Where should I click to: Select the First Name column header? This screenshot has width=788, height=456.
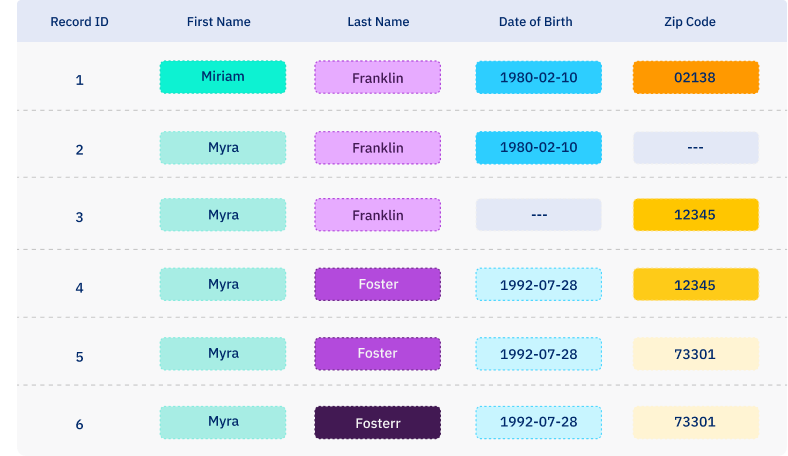tap(218, 22)
